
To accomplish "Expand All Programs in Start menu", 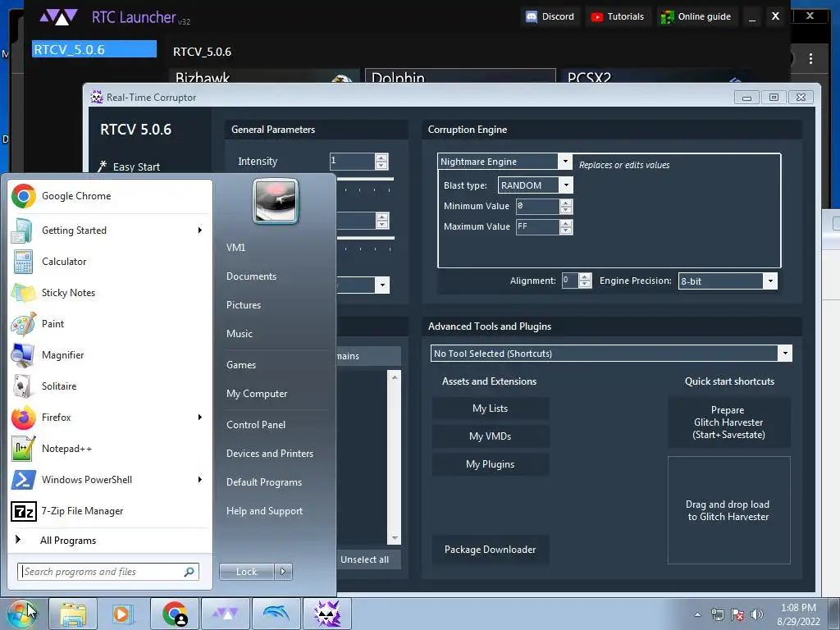I will click(110, 540).
